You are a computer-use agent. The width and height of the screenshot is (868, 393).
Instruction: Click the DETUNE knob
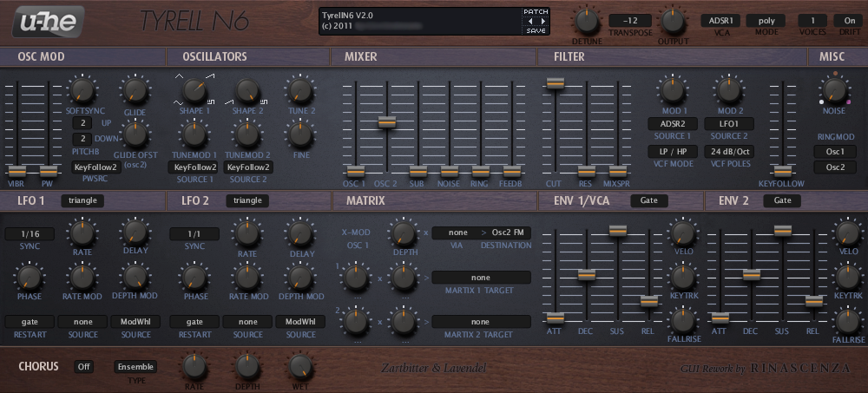(x=588, y=21)
